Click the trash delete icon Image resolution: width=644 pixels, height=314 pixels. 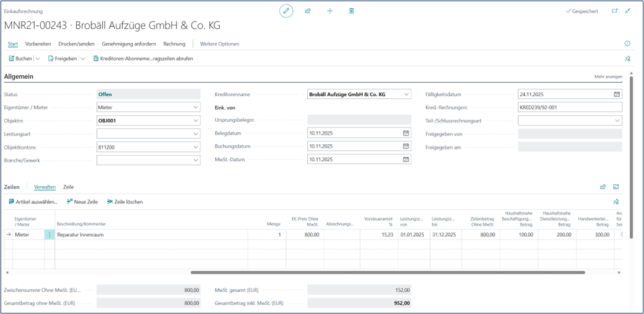pos(352,11)
